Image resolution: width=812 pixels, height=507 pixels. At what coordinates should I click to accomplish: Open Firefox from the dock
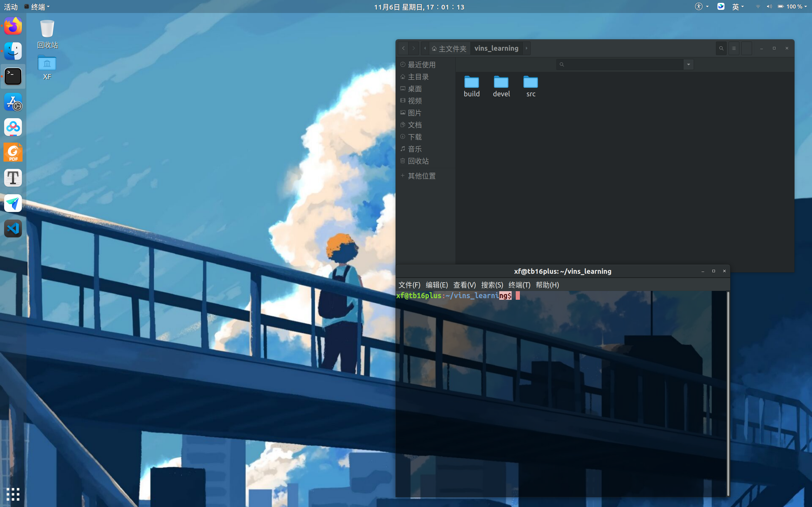tap(13, 26)
